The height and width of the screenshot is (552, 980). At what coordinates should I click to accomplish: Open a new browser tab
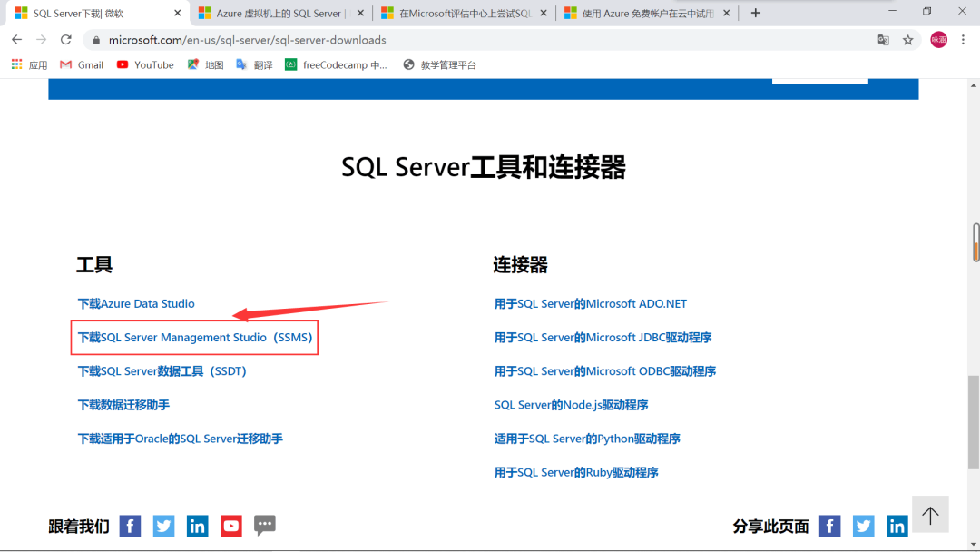tap(755, 13)
